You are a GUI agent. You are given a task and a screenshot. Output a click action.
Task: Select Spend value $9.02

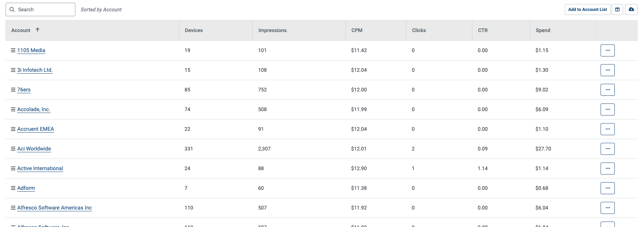tap(542, 90)
